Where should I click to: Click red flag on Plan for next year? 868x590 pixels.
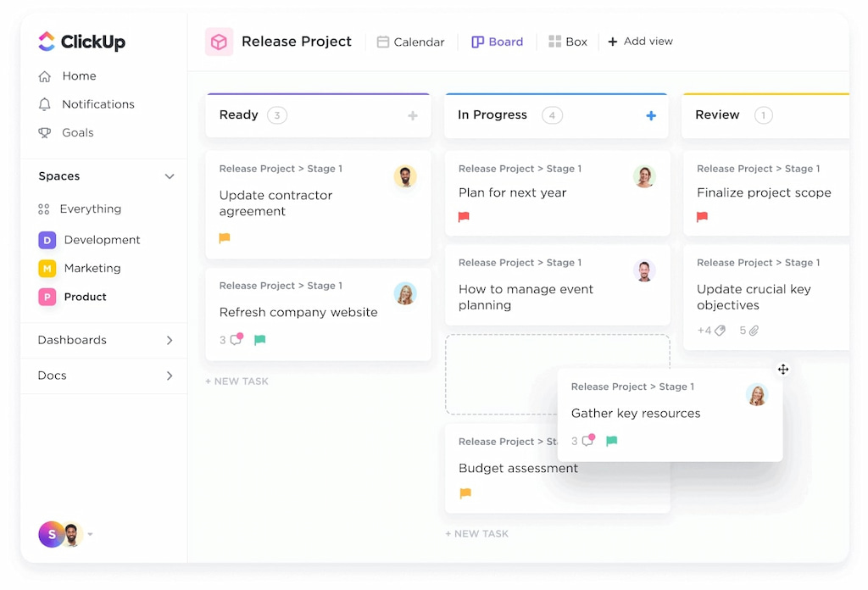[464, 217]
